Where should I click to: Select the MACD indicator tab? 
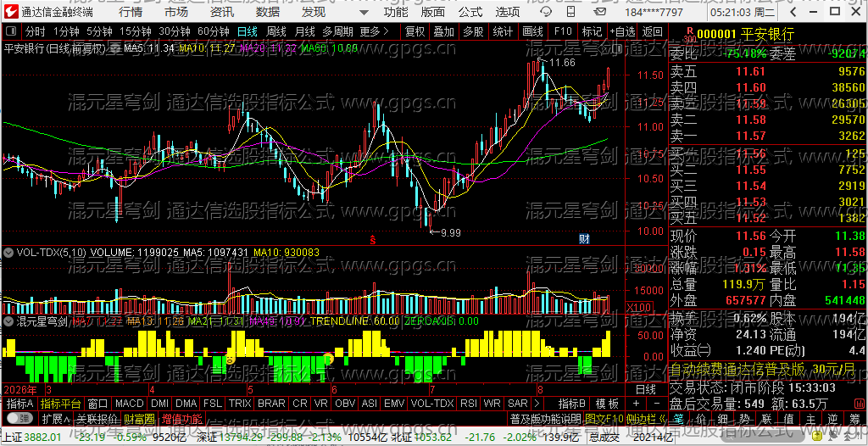click(x=130, y=404)
